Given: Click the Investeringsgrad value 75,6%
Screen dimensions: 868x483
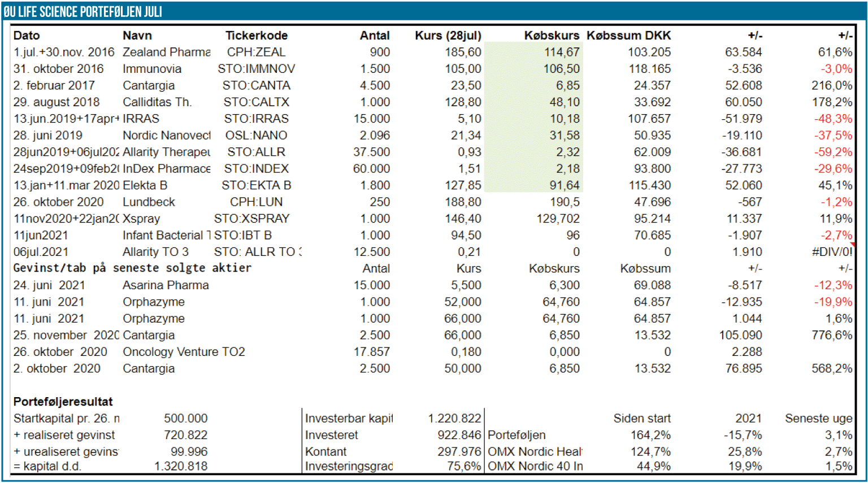Looking at the screenshot, I should (463, 466).
